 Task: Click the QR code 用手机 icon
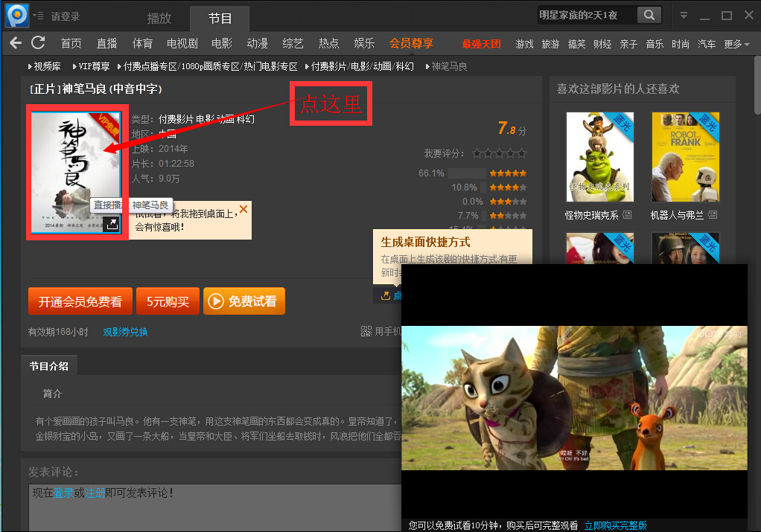(366, 331)
